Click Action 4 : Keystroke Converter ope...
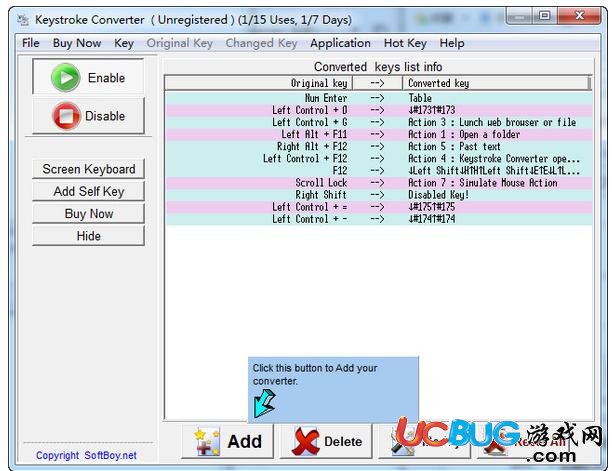This screenshot has height=471, width=612. tap(494, 158)
